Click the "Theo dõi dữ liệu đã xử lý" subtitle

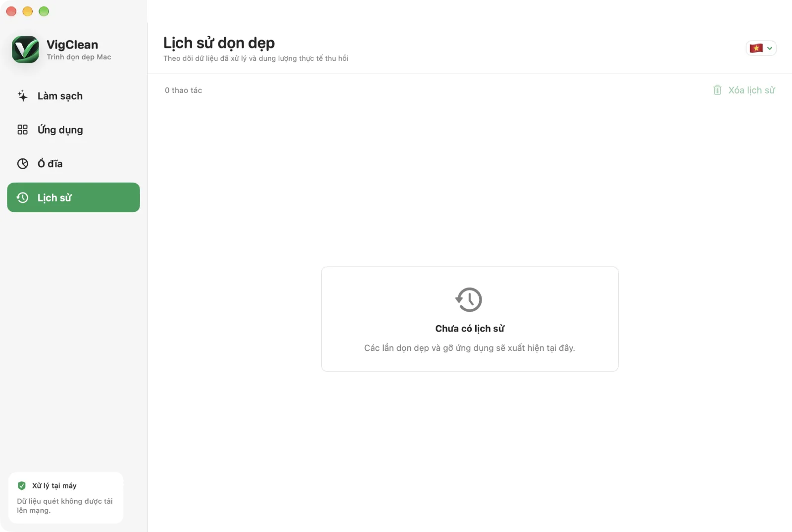(256, 58)
